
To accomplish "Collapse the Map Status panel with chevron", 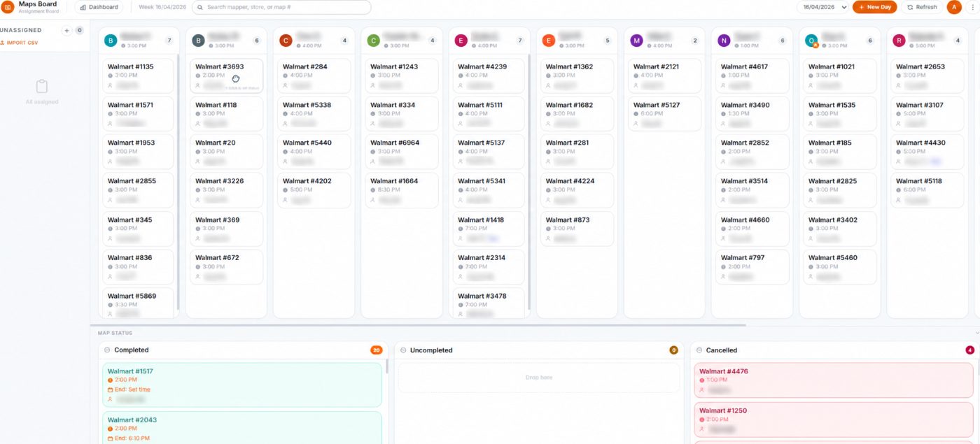I will click(x=977, y=333).
